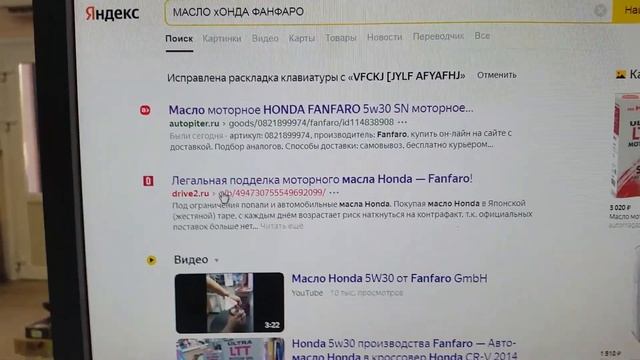Viewport: 640px width, 360px height.
Task: Expand the Все services menu
Action: [482, 36]
